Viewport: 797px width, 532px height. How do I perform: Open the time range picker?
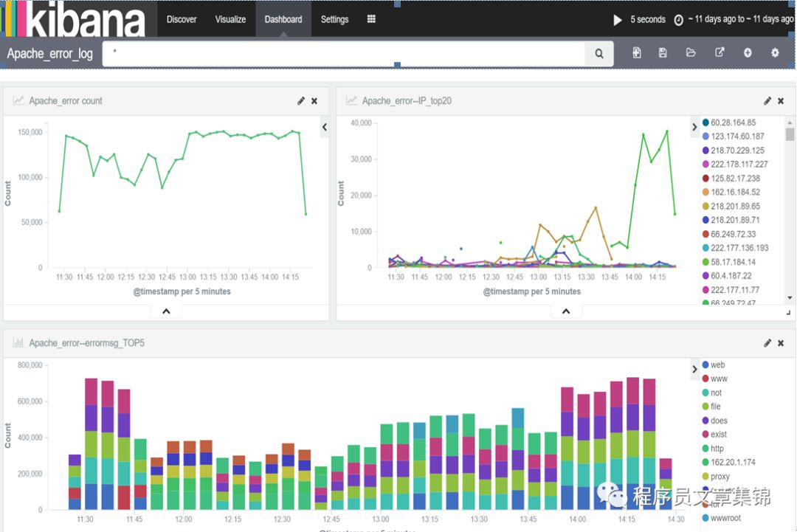741,18
